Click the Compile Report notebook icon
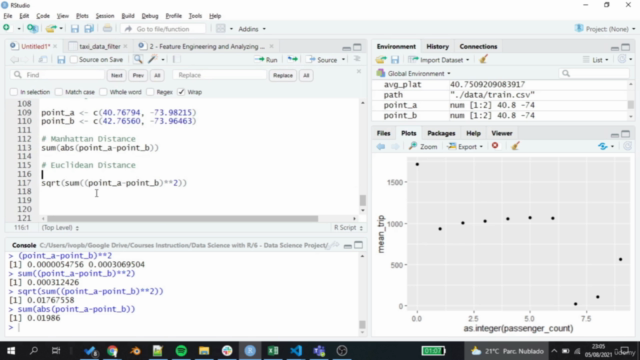 [x=176, y=60]
